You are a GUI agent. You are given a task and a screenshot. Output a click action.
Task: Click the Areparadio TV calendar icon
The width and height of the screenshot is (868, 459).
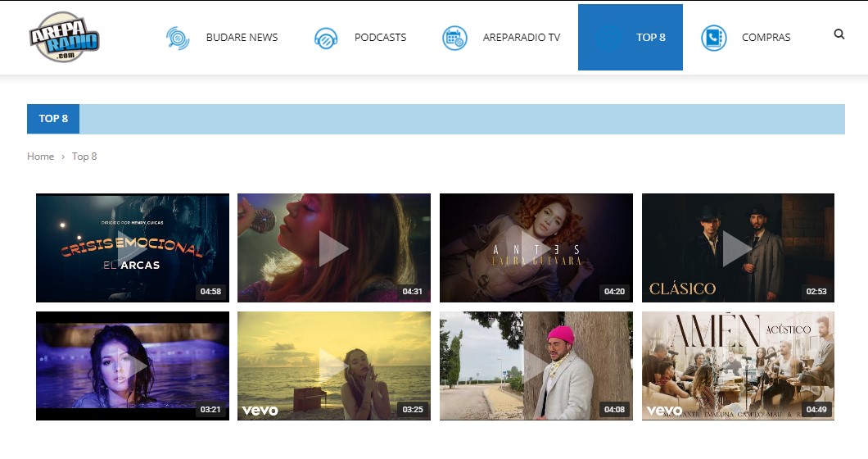(x=454, y=39)
